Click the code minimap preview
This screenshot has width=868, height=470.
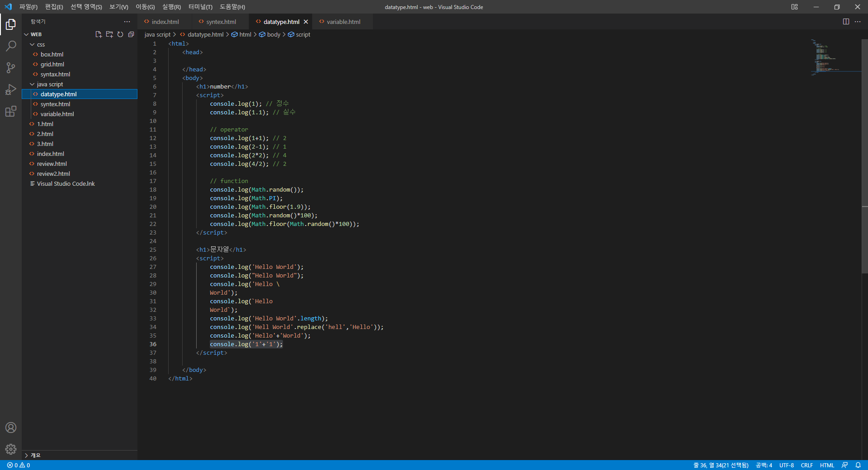[x=835, y=56]
